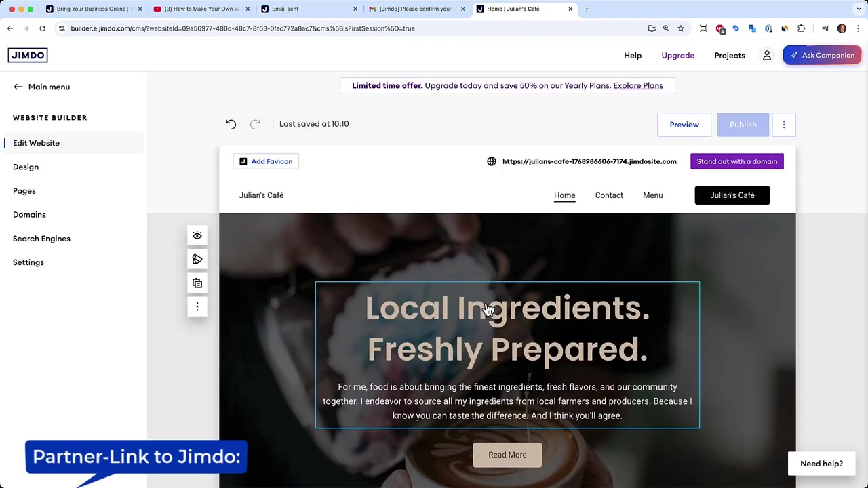This screenshot has width=868, height=488.
Task: Open the Help link
Action: 633,56
